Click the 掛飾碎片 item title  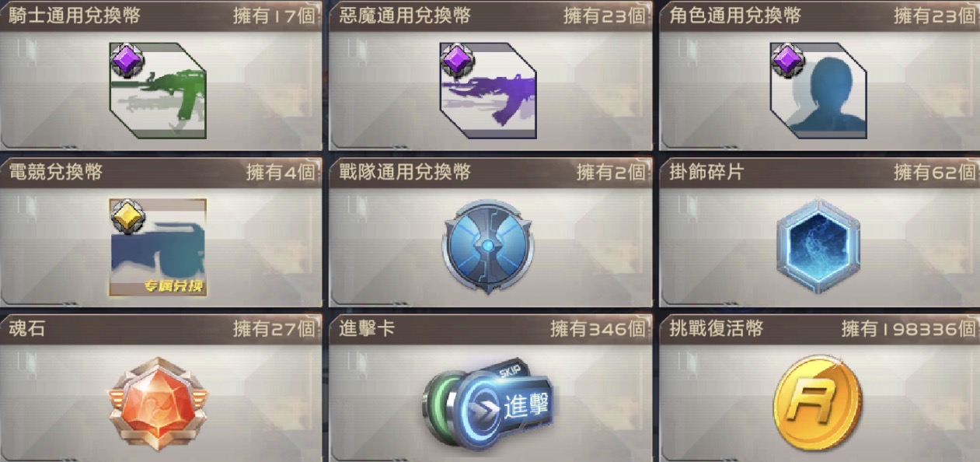pyautogui.click(x=706, y=172)
